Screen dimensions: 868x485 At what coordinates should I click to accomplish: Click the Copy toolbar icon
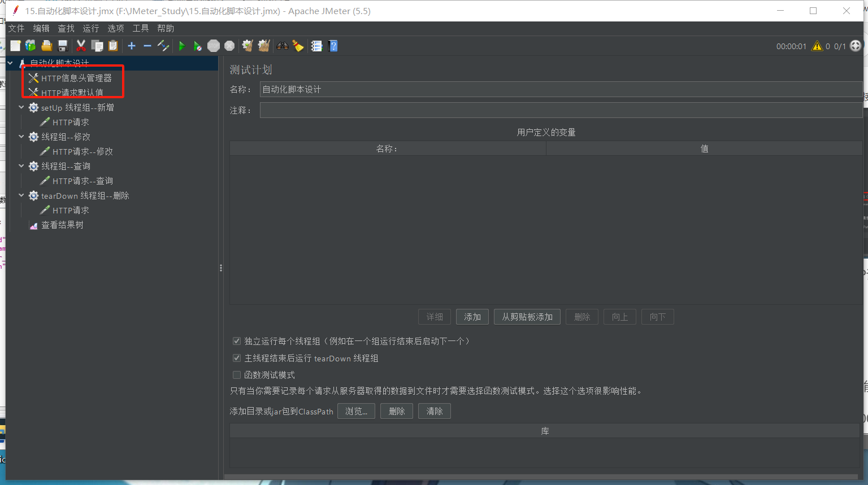[97, 46]
